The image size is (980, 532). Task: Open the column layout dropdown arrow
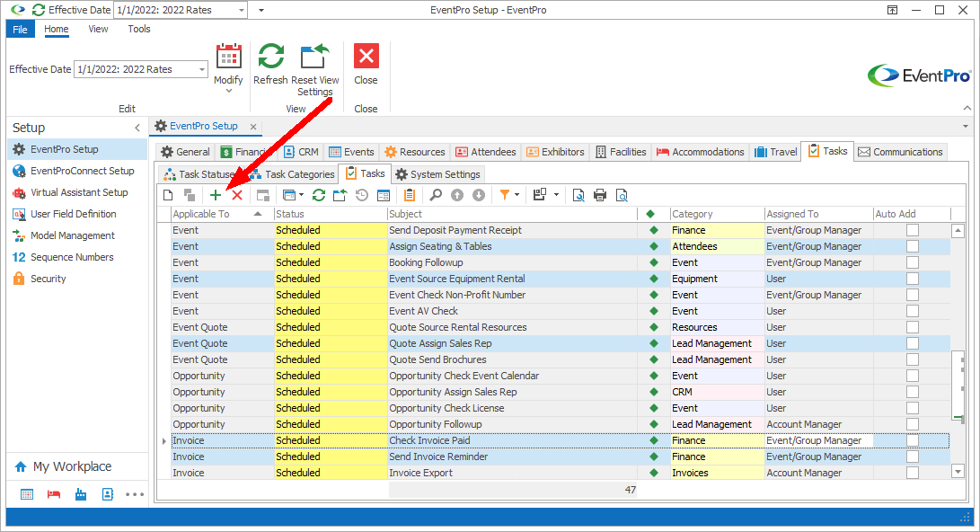click(x=556, y=195)
